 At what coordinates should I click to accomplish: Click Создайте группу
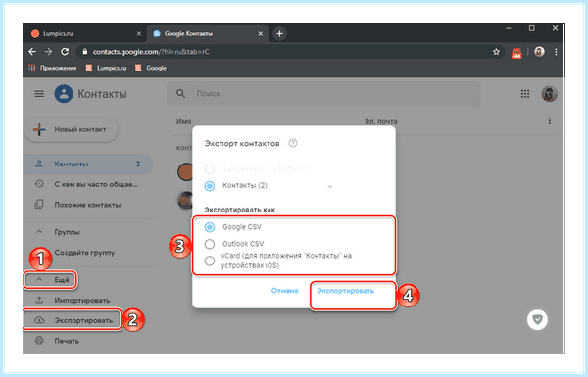84,253
